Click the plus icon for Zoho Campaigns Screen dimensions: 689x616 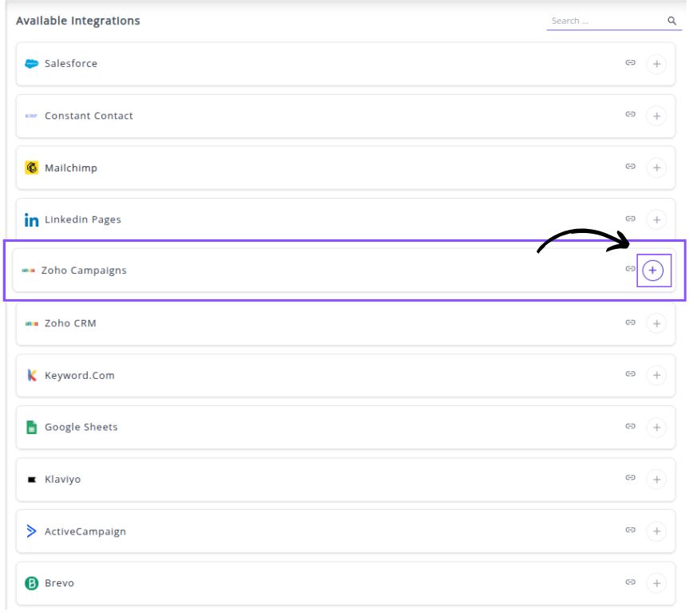tap(653, 270)
